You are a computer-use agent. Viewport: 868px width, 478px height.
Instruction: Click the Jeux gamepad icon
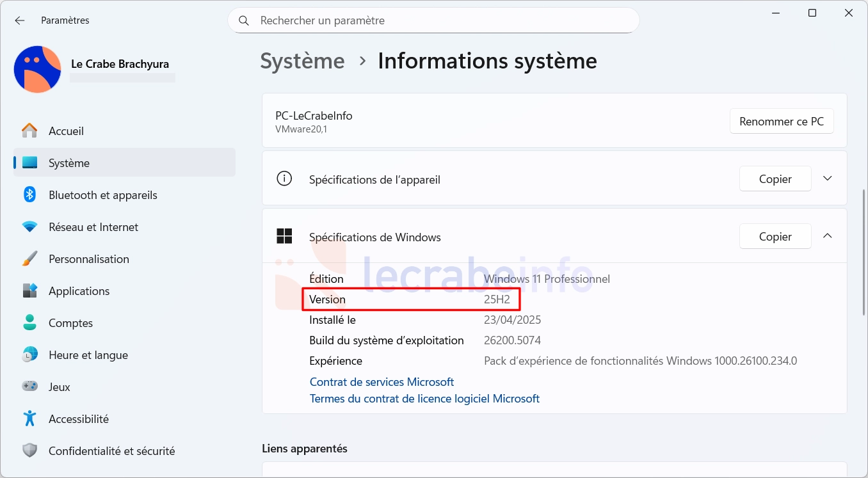tap(29, 386)
